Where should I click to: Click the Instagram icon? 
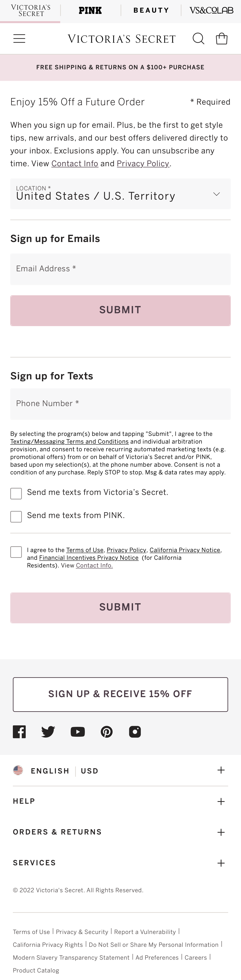(135, 731)
